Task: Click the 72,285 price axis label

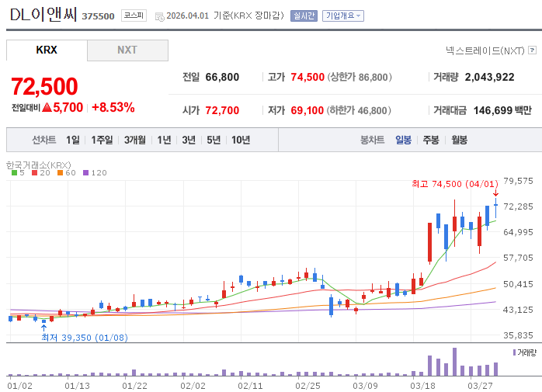Action: (x=518, y=206)
